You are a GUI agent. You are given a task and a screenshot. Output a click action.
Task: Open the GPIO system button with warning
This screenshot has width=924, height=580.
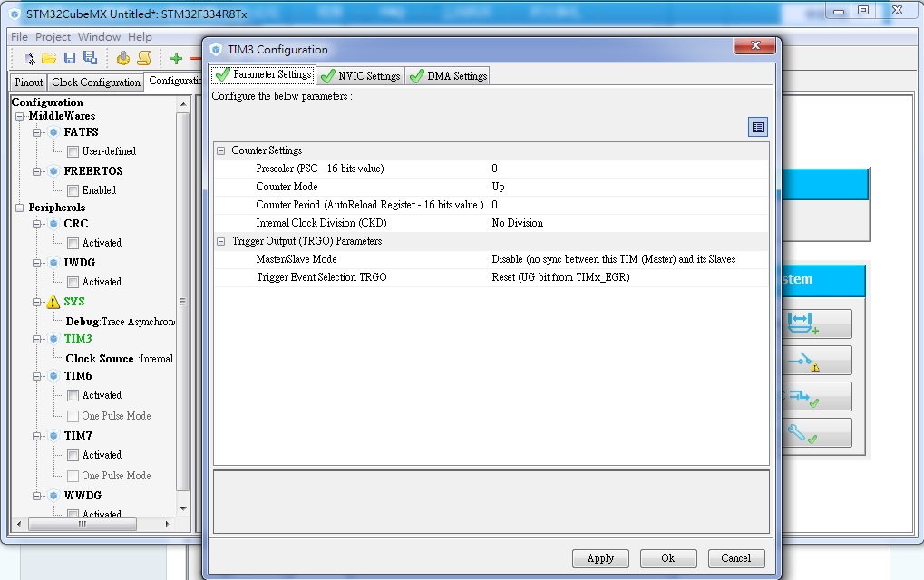(x=817, y=360)
